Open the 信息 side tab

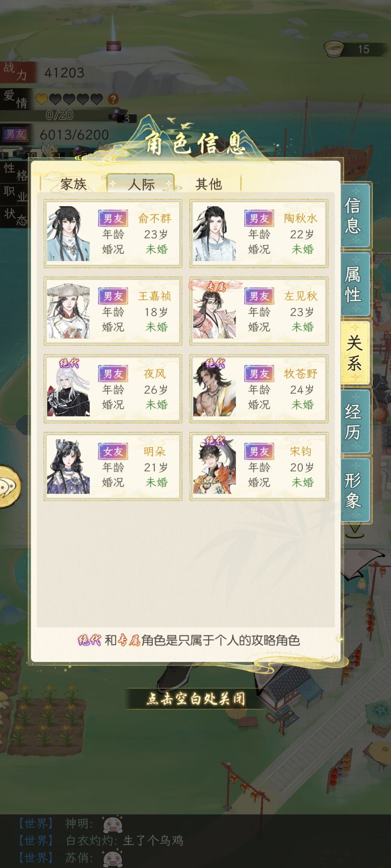[x=355, y=216]
